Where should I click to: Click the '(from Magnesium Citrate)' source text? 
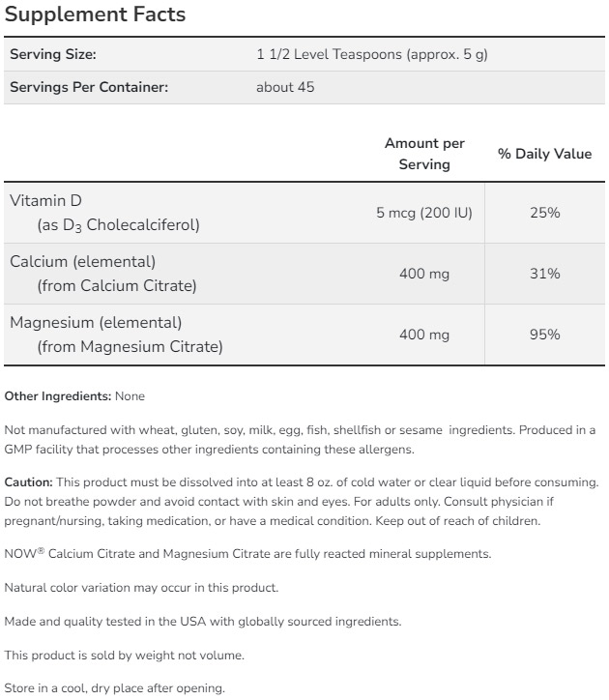pos(130,346)
